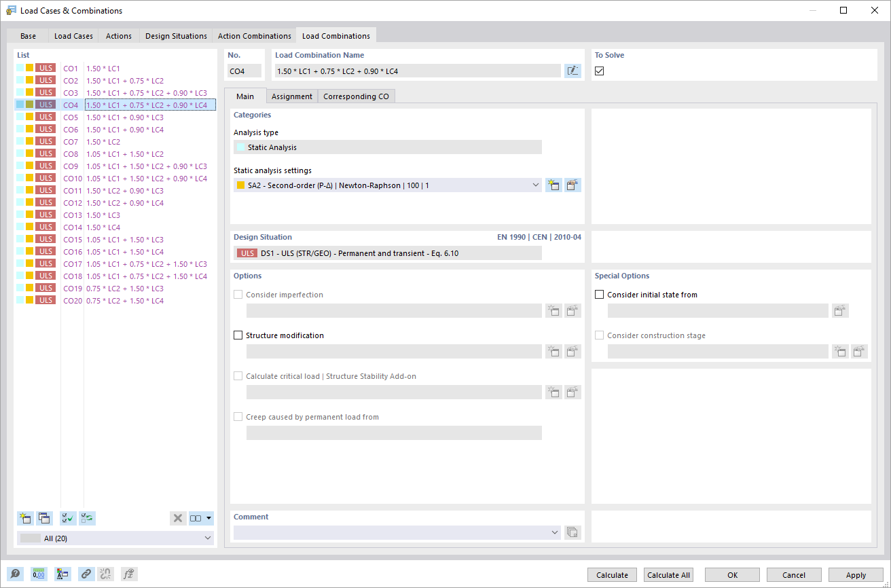Create a new load combination
Viewport: 891px width, 588px height.
point(25,518)
